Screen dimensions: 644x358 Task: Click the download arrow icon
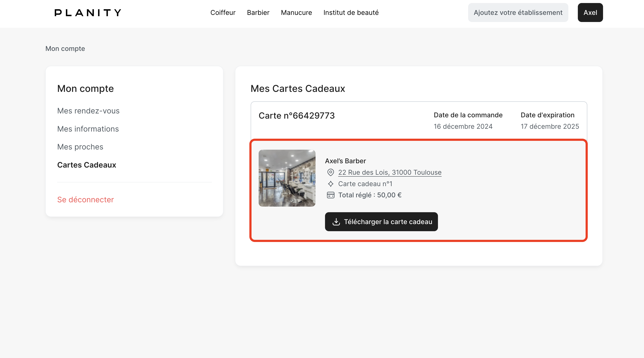[x=336, y=222]
